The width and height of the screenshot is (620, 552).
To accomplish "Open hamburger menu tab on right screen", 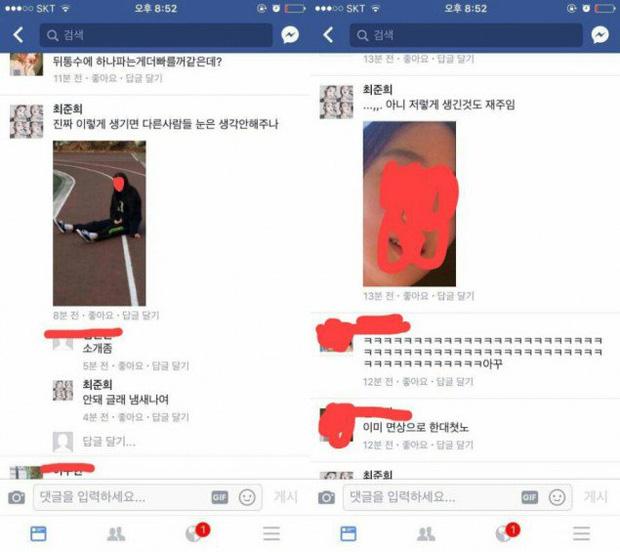I will coord(581,533).
